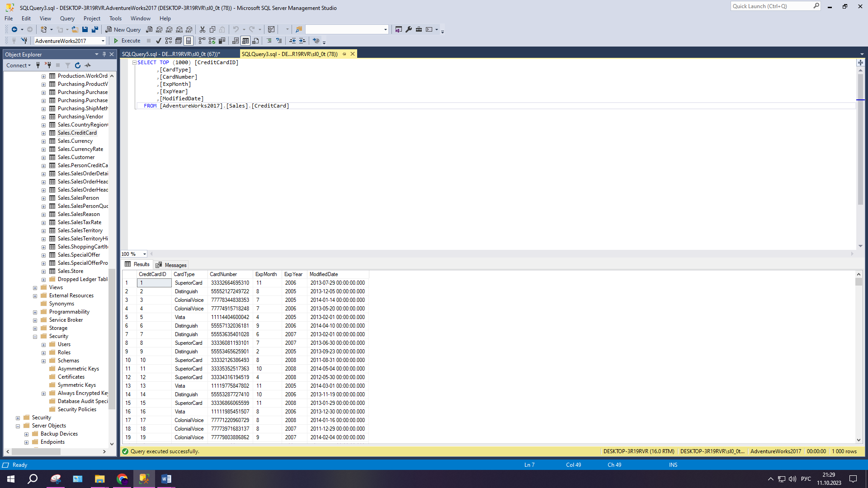The height and width of the screenshot is (488, 868).
Task: Open Windows Start menu
Action: [11, 479]
